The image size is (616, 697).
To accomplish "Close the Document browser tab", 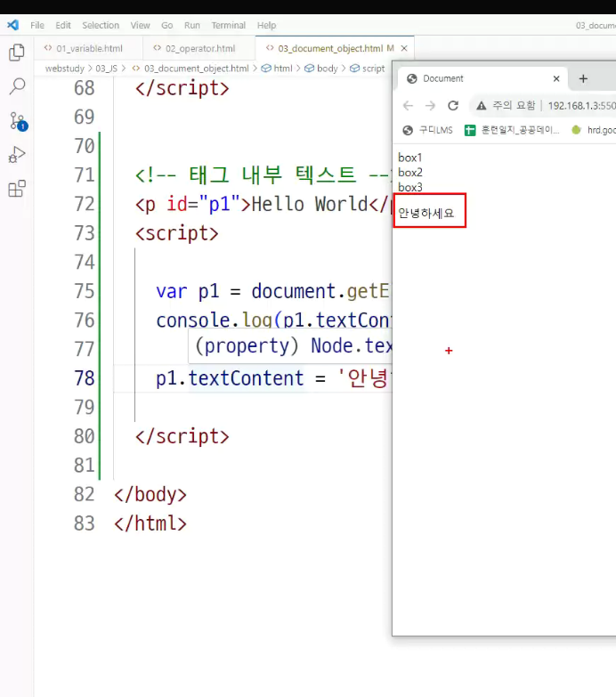I will [556, 78].
